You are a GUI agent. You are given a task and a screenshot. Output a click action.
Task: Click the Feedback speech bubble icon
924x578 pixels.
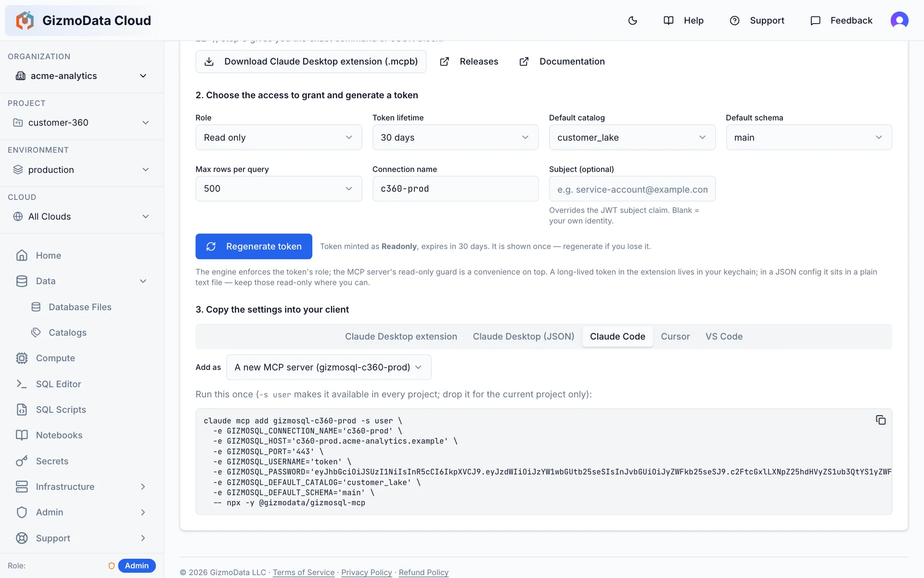coord(815,20)
